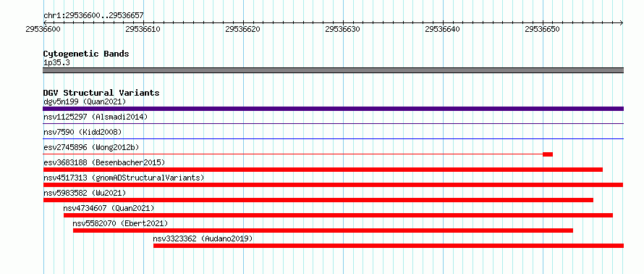
Task: Click the nsv4734607 (Quan2021) label
Action: [x=109, y=208]
